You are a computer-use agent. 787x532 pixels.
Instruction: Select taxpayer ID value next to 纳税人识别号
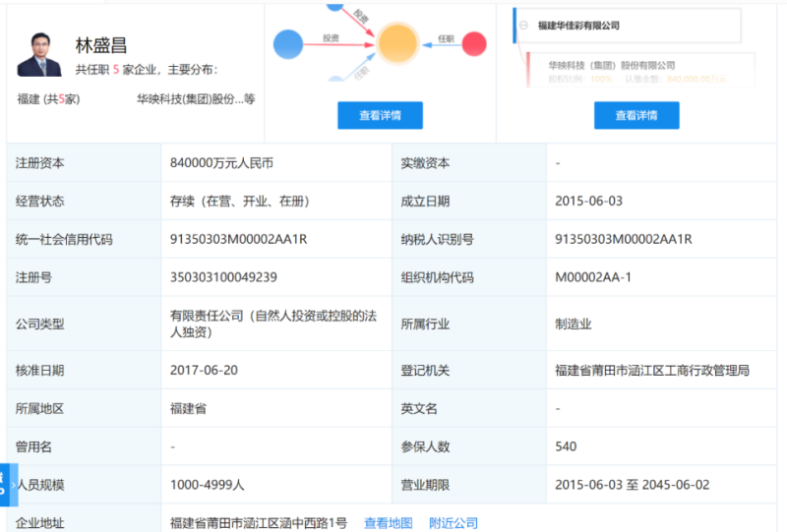coord(624,239)
